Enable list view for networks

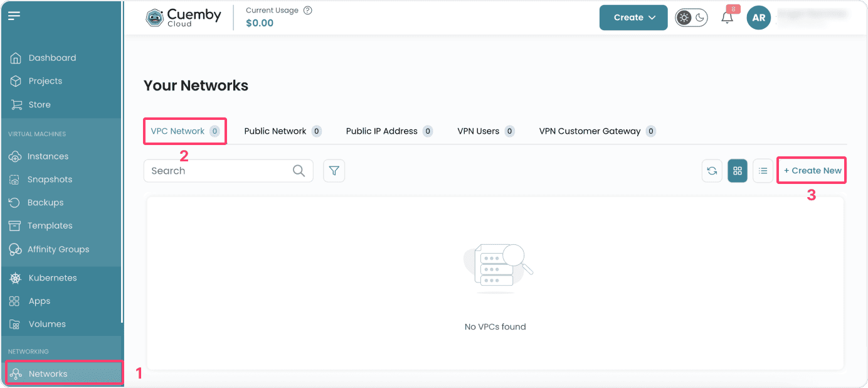coord(763,170)
